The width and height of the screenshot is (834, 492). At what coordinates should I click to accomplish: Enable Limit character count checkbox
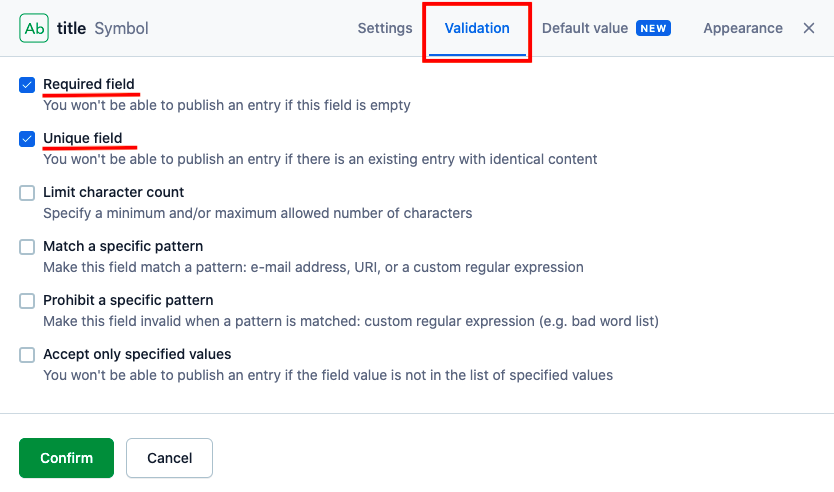[27, 193]
